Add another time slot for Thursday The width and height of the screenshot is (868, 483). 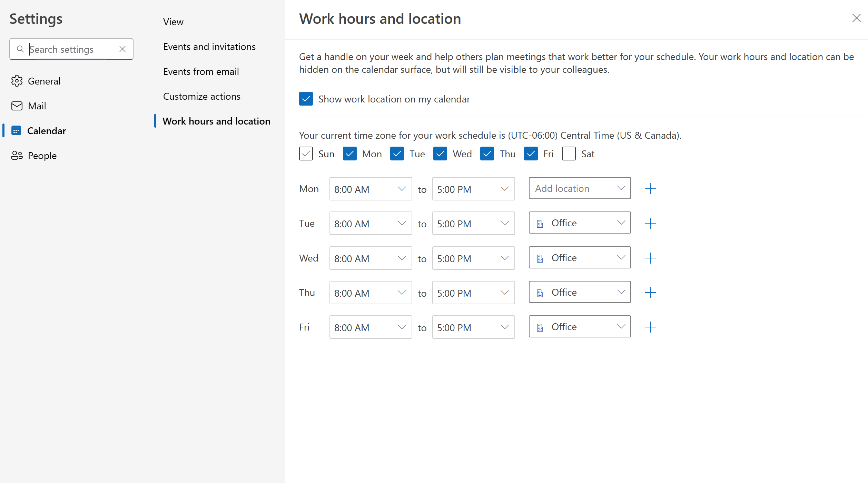(x=650, y=293)
